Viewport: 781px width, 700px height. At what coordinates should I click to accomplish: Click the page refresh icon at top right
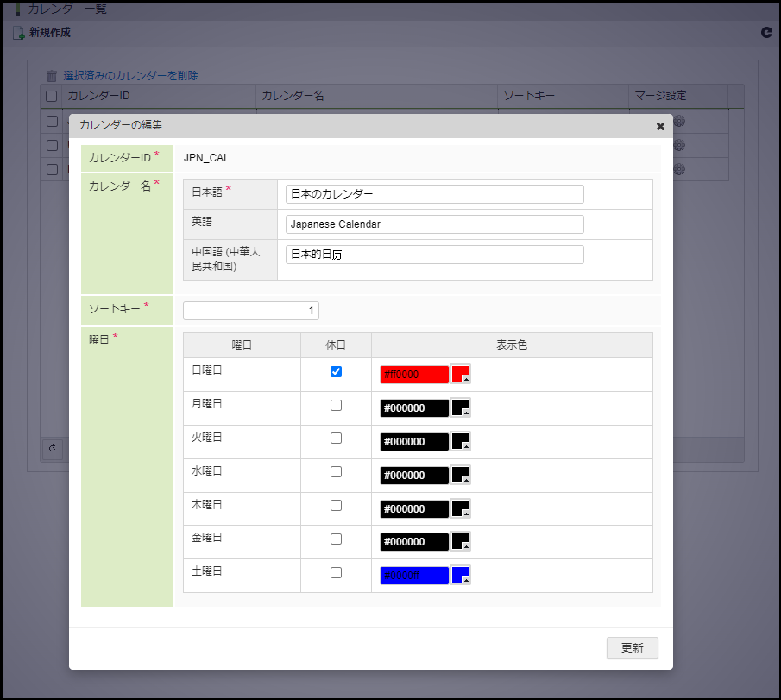[765, 33]
